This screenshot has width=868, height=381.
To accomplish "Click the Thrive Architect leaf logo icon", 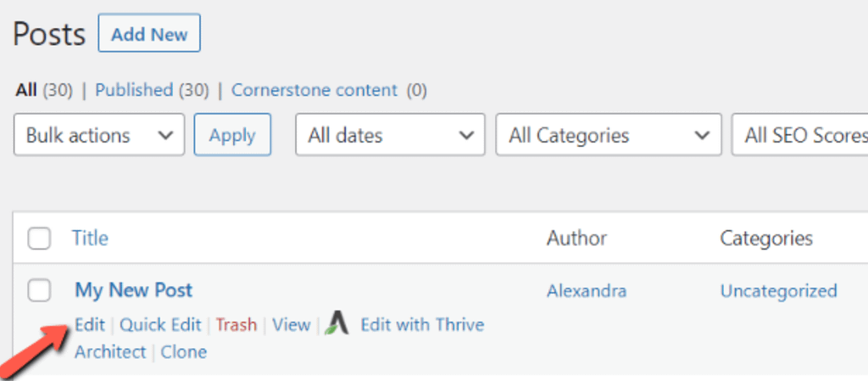I will tap(337, 323).
